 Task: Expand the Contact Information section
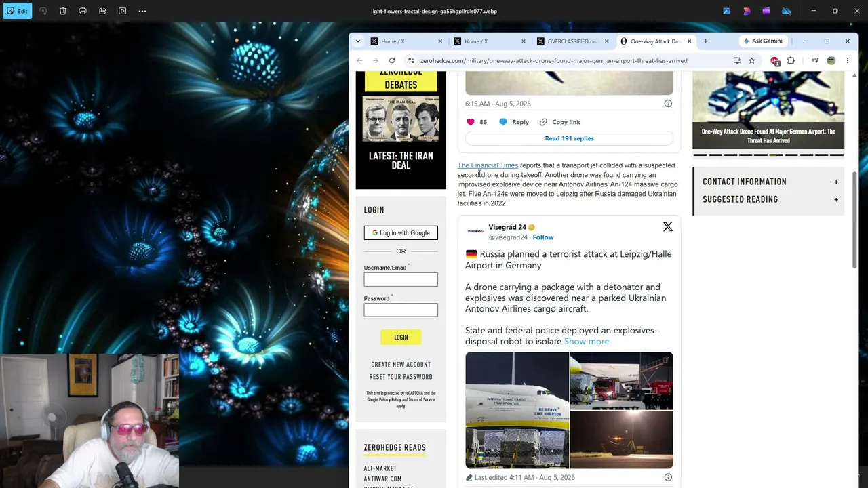pyautogui.click(x=770, y=182)
